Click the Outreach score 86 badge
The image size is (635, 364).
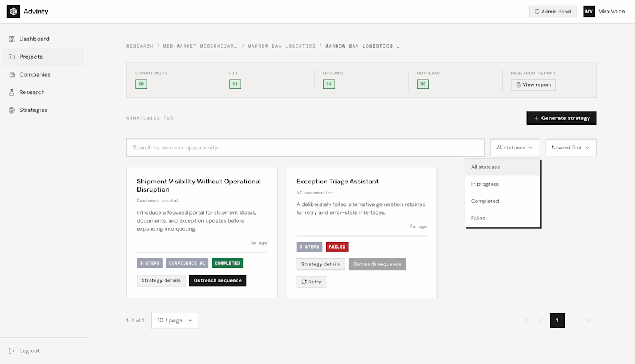tap(423, 84)
